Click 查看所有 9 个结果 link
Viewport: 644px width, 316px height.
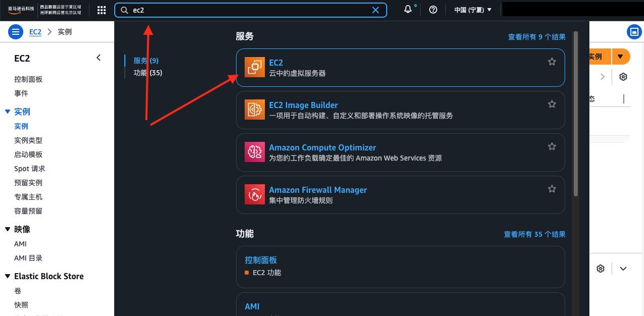tap(537, 37)
